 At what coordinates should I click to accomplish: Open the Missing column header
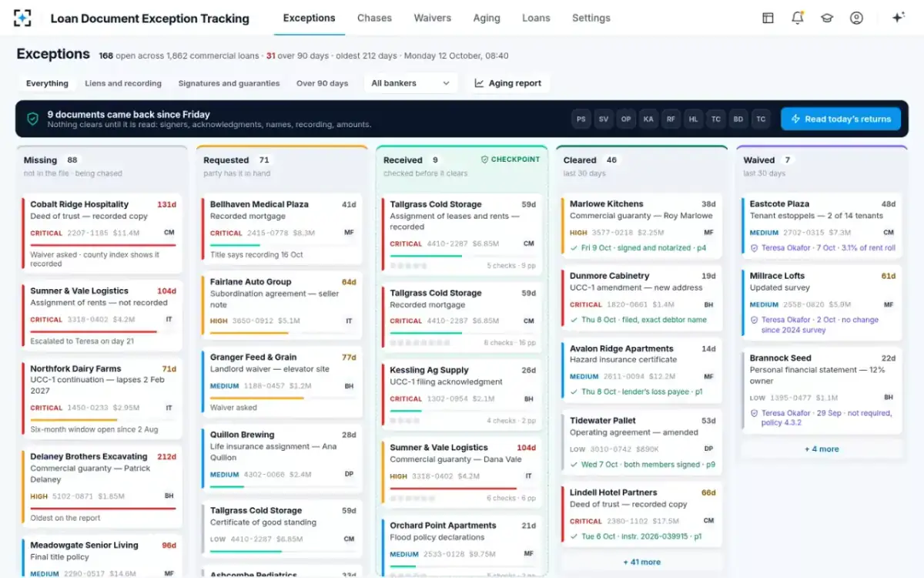coord(102,166)
